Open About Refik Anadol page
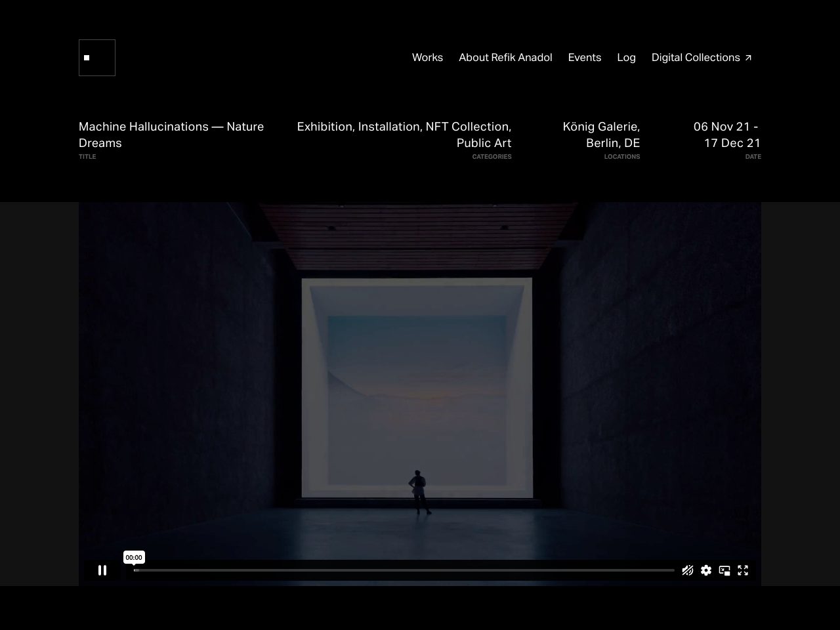 505,58
